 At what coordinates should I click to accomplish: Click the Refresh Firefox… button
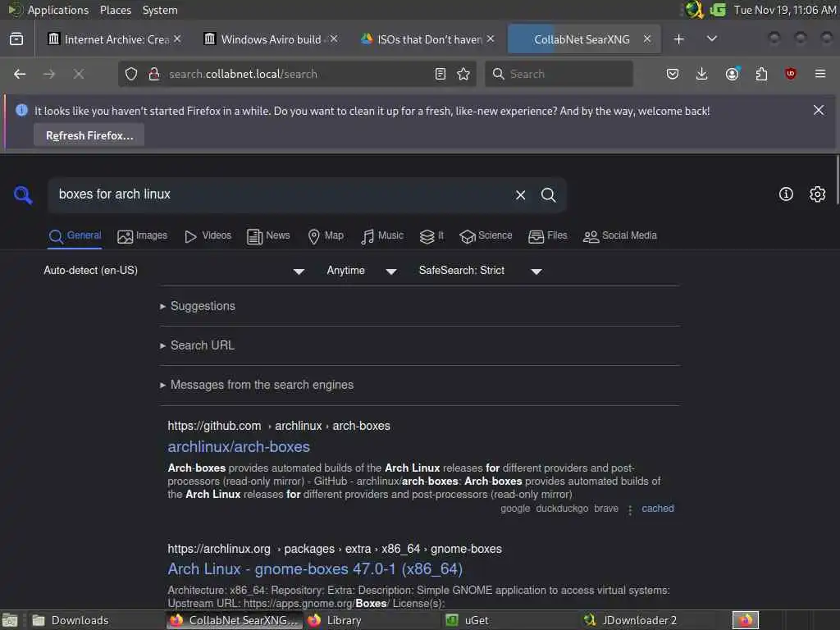[x=89, y=135]
